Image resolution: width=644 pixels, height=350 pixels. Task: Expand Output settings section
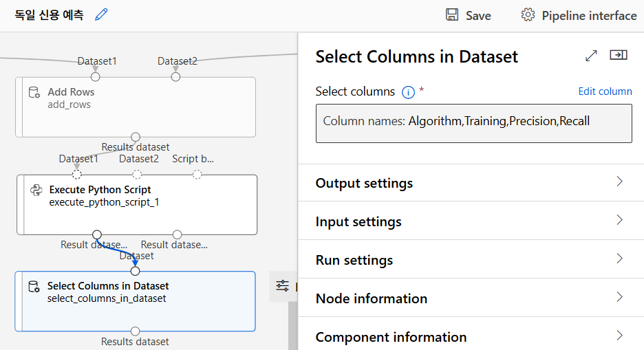pos(619,182)
